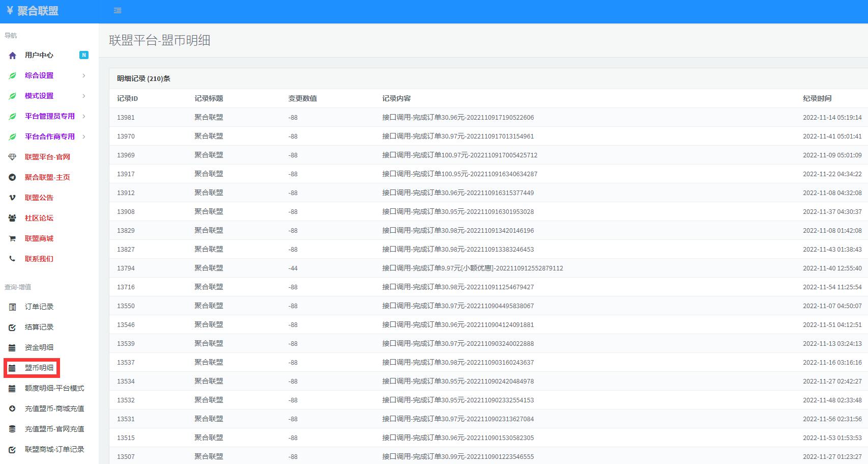Click the shopping cart icon beside 联盟商城
This screenshot has width=868, height=464.
12,239
